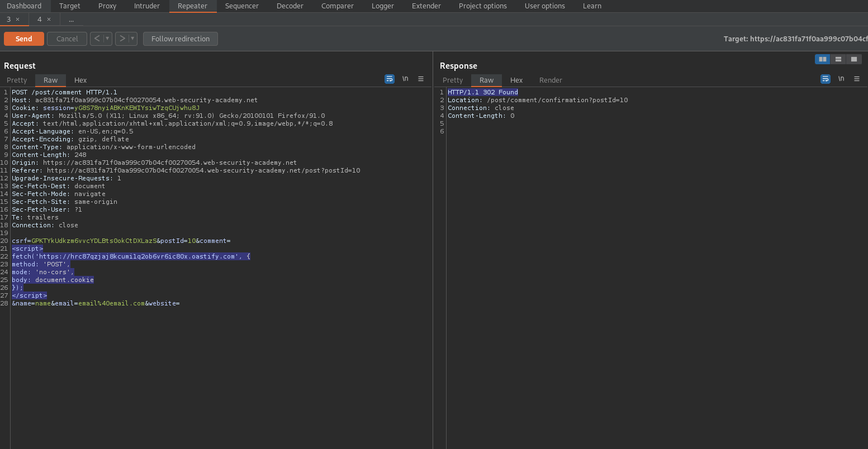Screen dimensions: 868x449
Task: Select combined tabbed layout view icon
Action: [854, 59]
